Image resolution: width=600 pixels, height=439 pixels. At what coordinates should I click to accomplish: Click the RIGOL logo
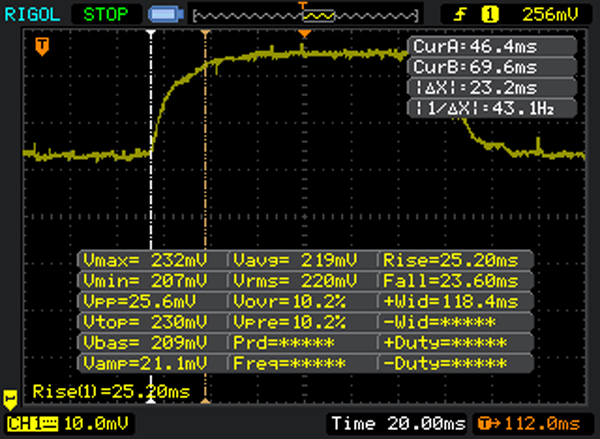pyautogui.click(x=35, y=14)
